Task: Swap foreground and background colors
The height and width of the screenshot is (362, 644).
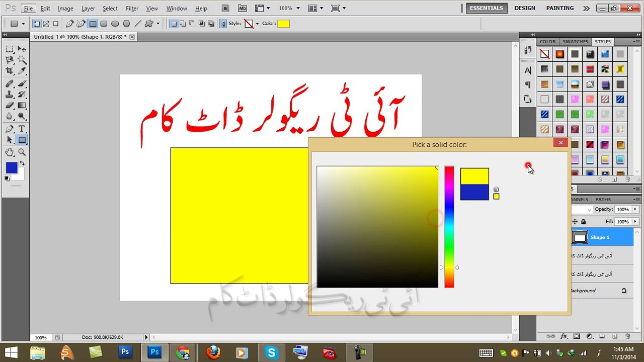Action: pyautogui.click(x=21, y=164)
